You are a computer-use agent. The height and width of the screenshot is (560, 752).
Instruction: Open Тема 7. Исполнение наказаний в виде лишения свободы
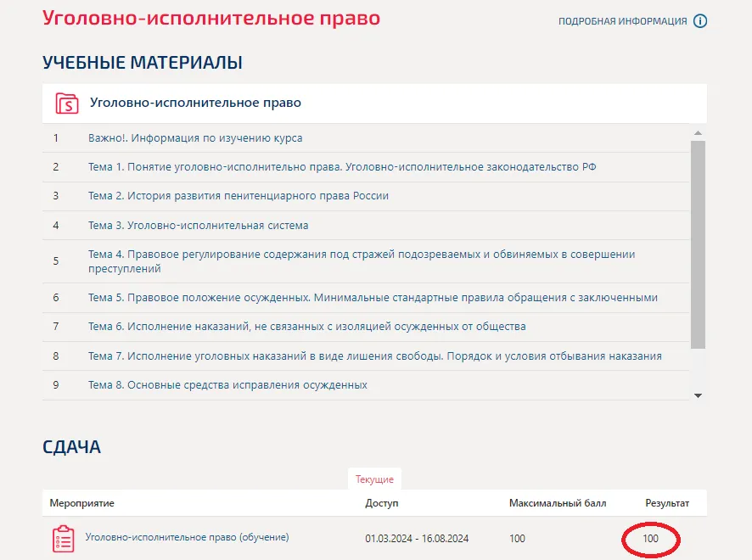coord(375,356)
